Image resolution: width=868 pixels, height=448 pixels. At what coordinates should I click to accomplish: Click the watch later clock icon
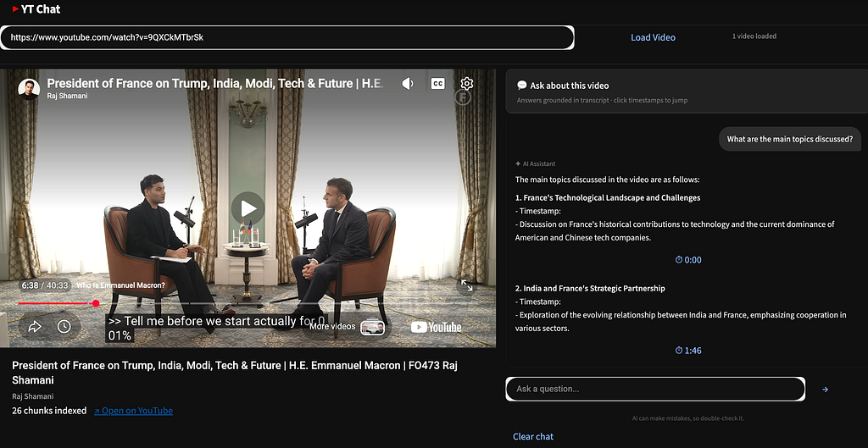click(64, 326)
